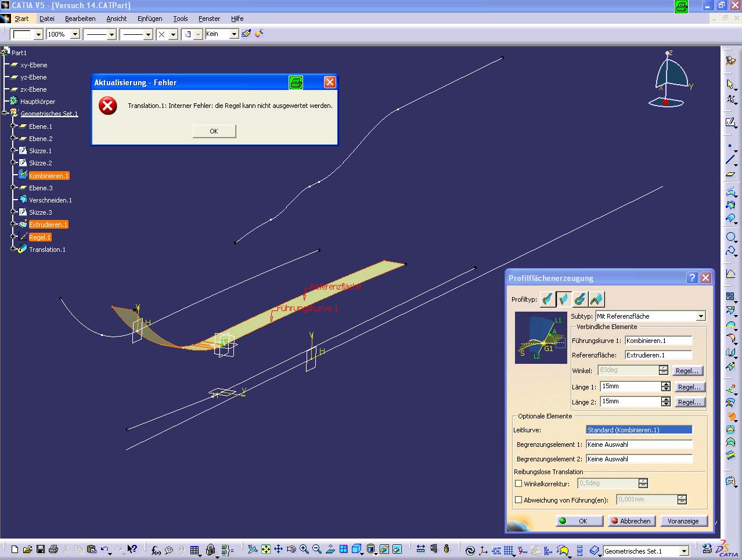Viewport: 742px width, 560px height.
Task: Click the Regel... button next to Länge 1
Action: 689,387
